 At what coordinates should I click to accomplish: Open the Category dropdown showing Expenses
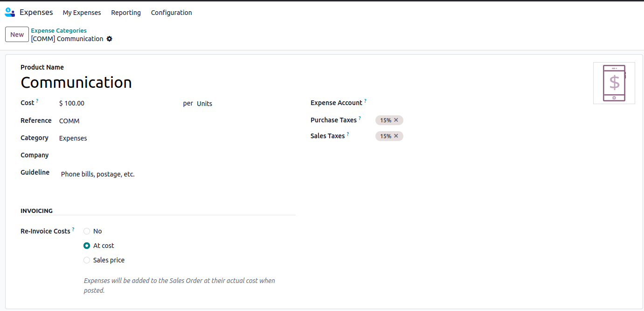[x=117, y=138]
